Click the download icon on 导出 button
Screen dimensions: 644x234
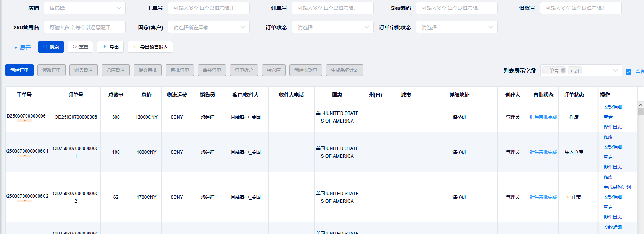[104, 47]
